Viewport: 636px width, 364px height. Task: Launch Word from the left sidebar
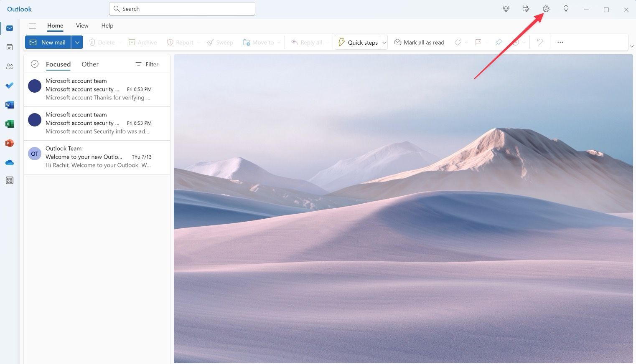tap(9, 105)
